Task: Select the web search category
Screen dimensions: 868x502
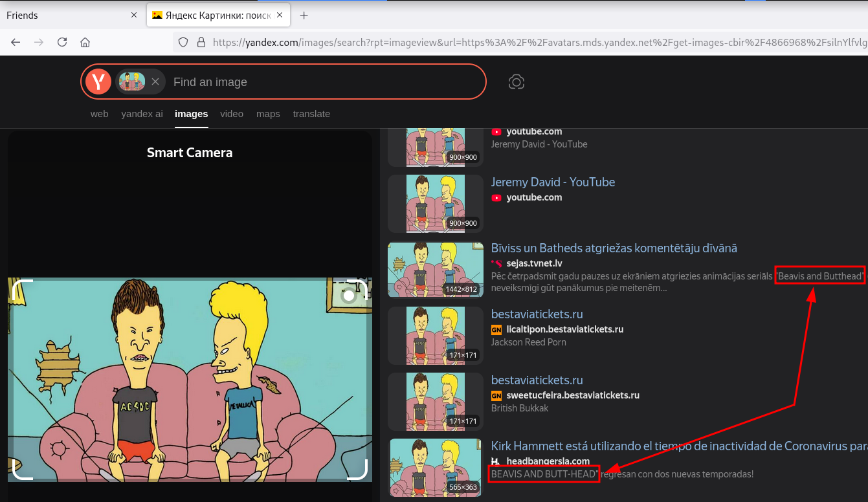Action: point(99,114)
